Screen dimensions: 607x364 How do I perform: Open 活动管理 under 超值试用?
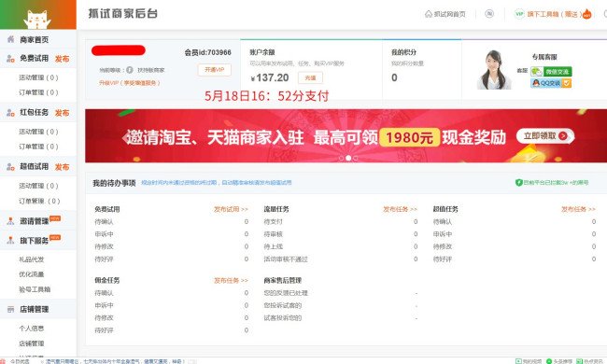[x=38, y=186]
